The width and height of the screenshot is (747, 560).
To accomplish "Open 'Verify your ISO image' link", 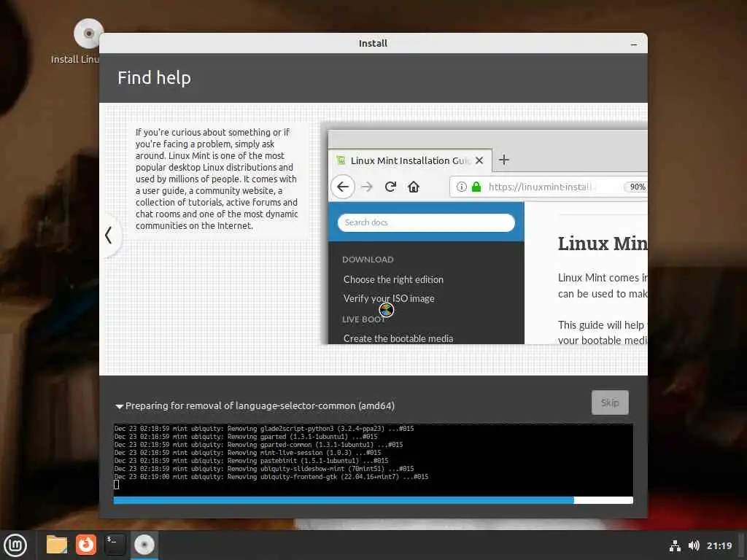I will [389, 298].
